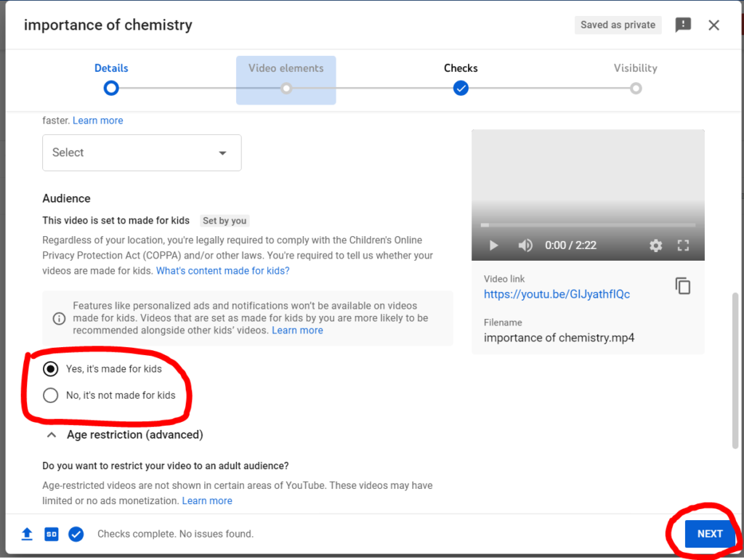Go to the Details step
This screenshot has width=744, height=560.
111,78
